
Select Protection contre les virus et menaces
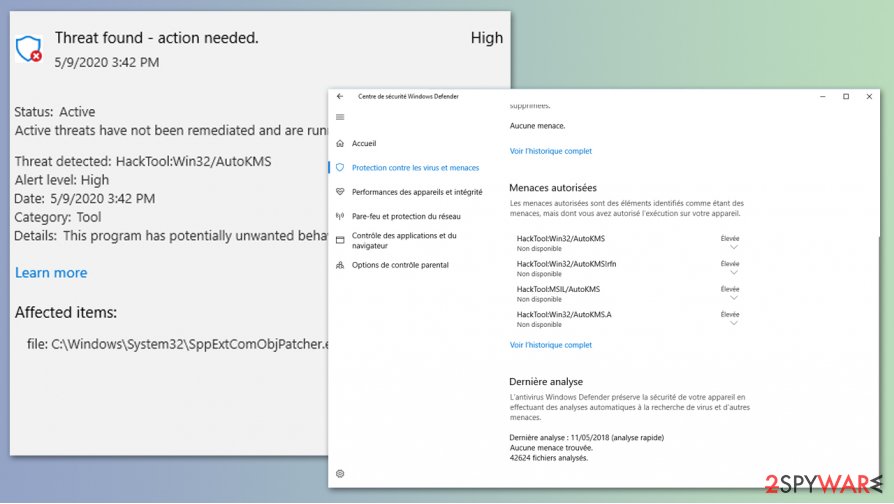point(415,168)
